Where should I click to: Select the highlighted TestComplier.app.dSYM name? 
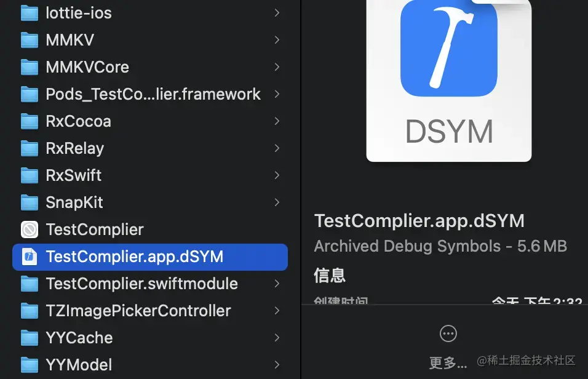coord(135,257)
